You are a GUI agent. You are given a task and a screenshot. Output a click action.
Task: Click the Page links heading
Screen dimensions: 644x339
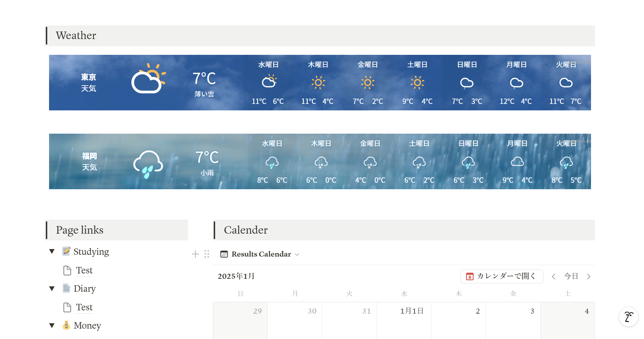coord(79,230)
